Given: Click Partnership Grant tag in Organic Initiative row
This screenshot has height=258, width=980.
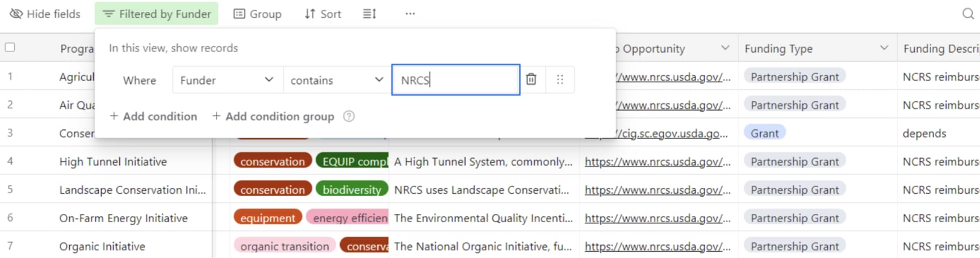Looking at the screenshot, I should [x=794, y=247].
